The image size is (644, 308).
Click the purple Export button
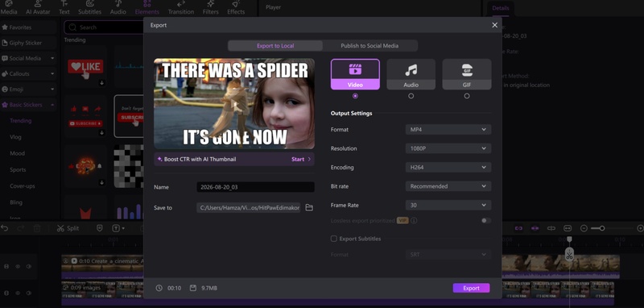471,289
